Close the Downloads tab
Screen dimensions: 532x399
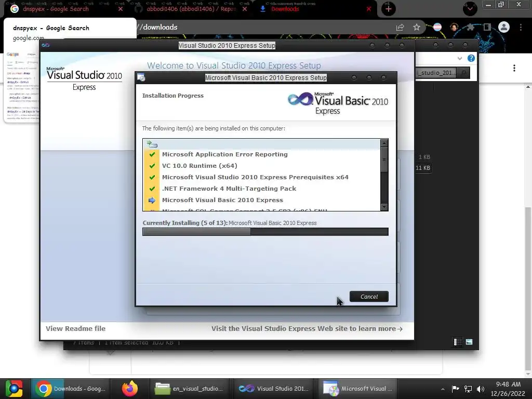(369, 9)
